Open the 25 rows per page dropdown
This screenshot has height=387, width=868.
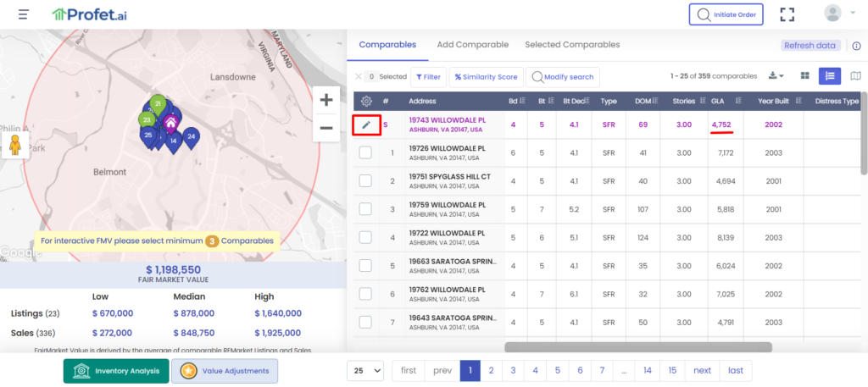coord(364,370)
